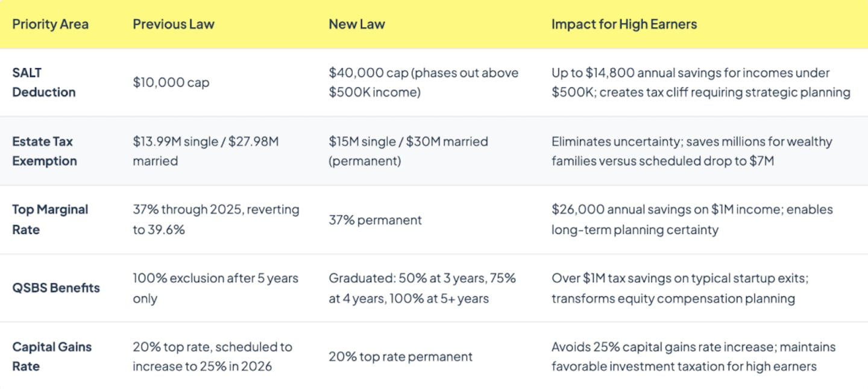Select the QSBS Benefits row label
Screen dimensions: 868x389
click(x=56, y=288)
